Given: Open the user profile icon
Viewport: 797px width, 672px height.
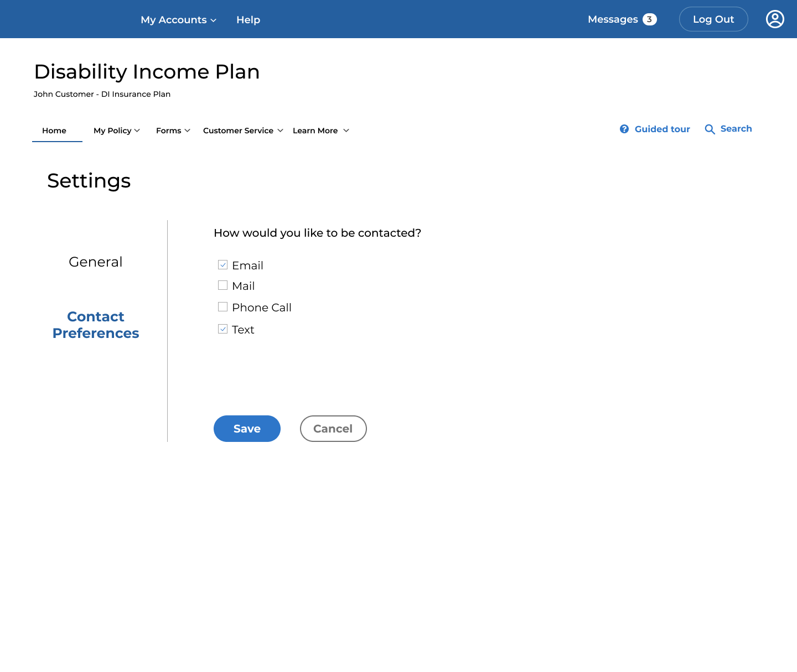Looking at the screenshot, I should [x=775, y=19].
